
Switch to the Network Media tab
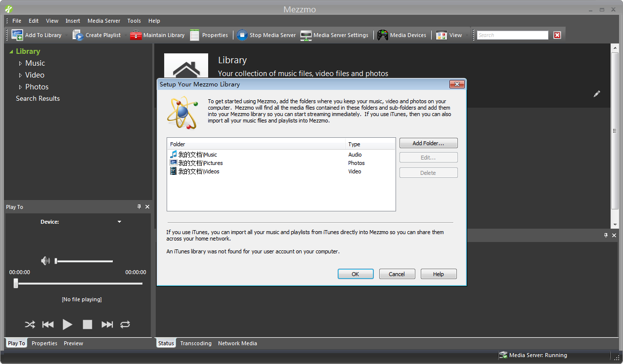click(x=237, y=343)
